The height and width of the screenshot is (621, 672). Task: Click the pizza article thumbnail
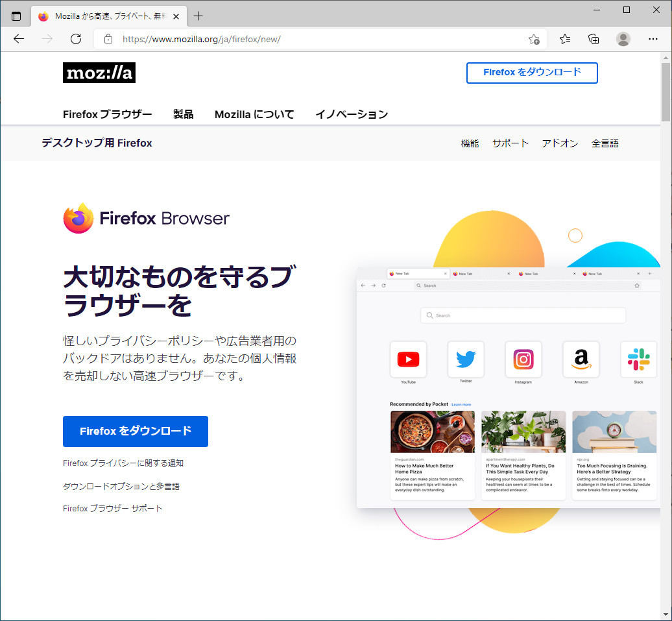click(433, 432)
